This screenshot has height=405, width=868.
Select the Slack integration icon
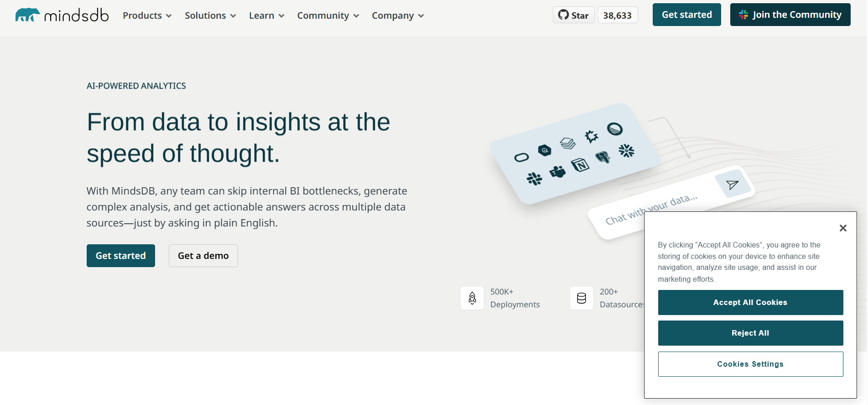535,179
